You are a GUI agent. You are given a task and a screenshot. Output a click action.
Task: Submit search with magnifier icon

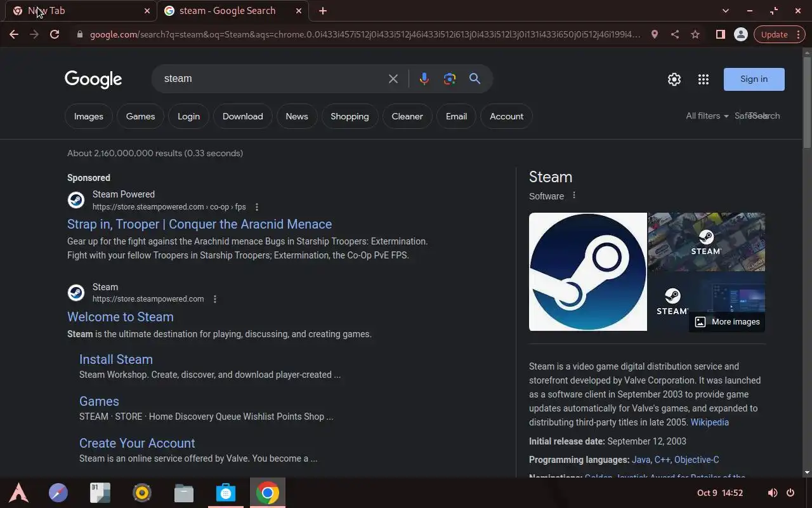475,79
